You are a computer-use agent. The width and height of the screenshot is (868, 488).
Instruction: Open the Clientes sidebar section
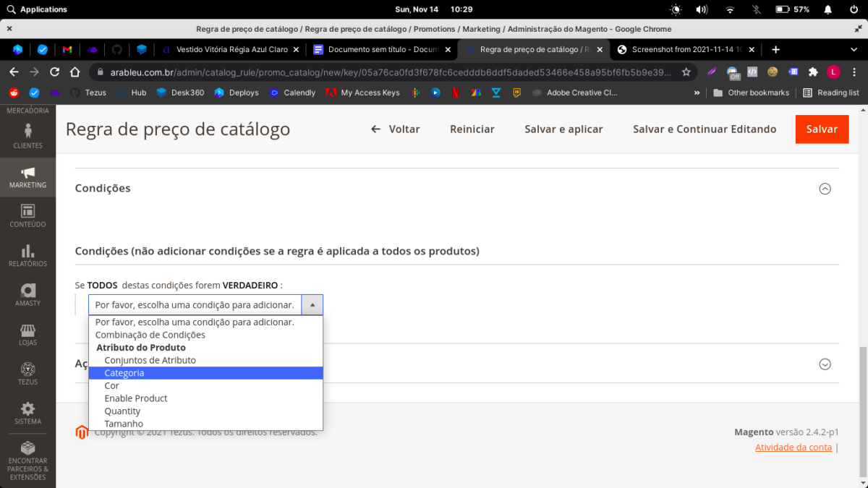coord(27,135)
